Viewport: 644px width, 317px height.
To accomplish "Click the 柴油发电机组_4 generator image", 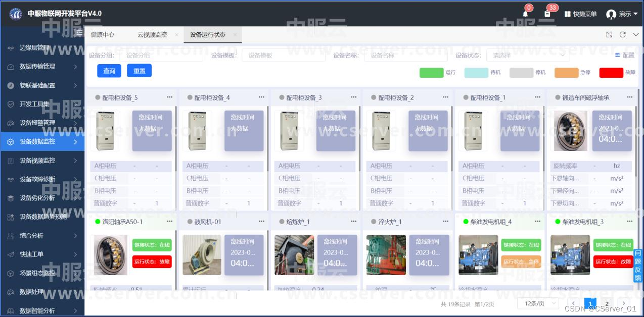I will coord(478,255).
